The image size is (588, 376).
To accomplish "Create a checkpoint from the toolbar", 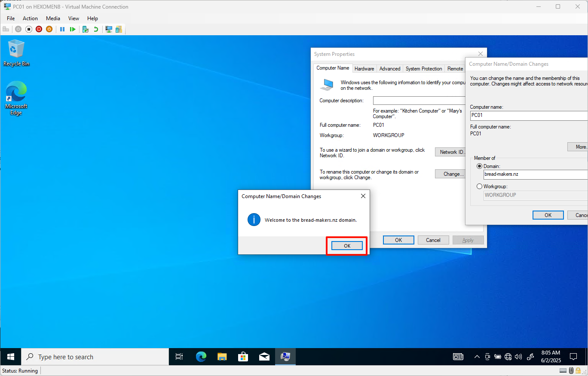I will (86, 29).
